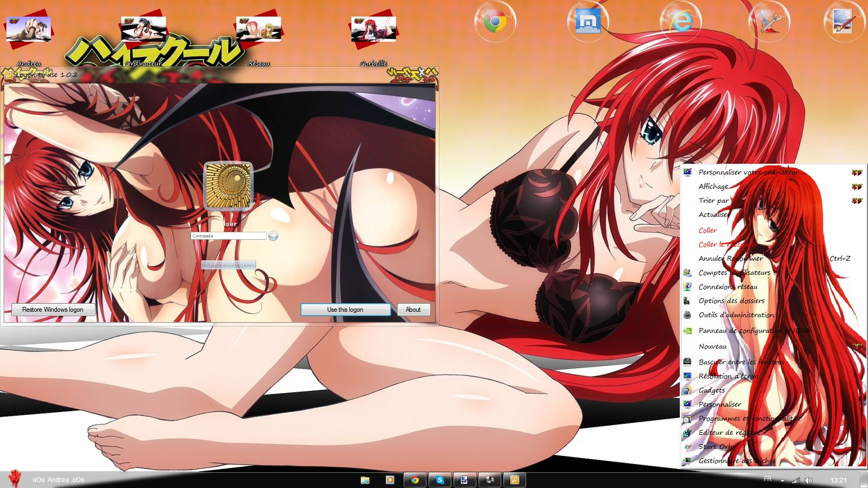868x488 pixels.
Task: Launch Google Chrome from the bubble dock
Action: point(495,22)
